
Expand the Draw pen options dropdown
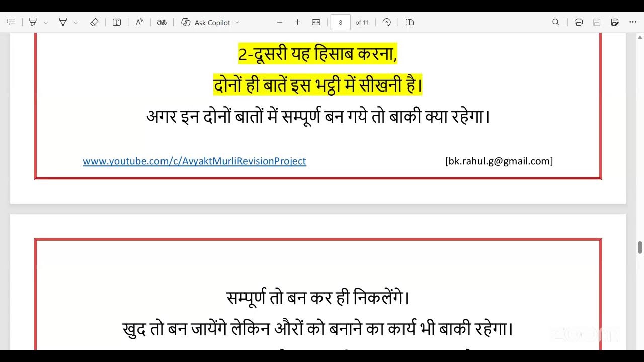[76, 23]
